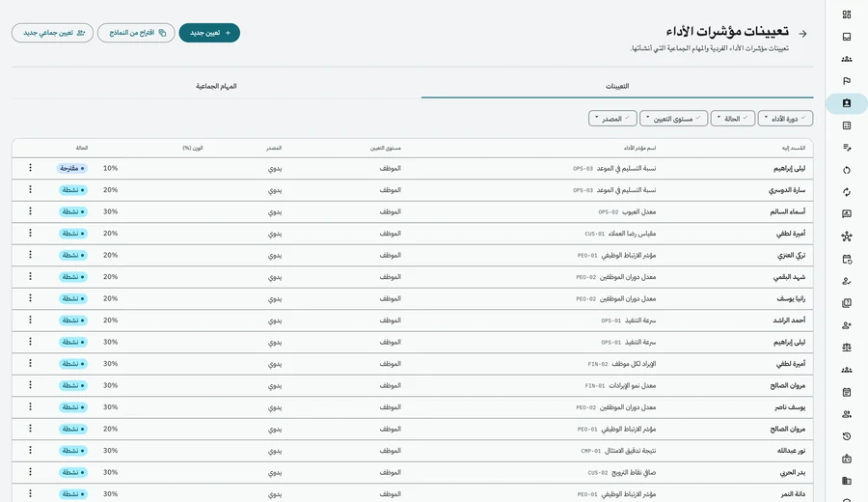The height and width of the screenshot is (502, 868).
Task: Open the list-with-pencil edit icon in sidebar
Action: [847, 148]
